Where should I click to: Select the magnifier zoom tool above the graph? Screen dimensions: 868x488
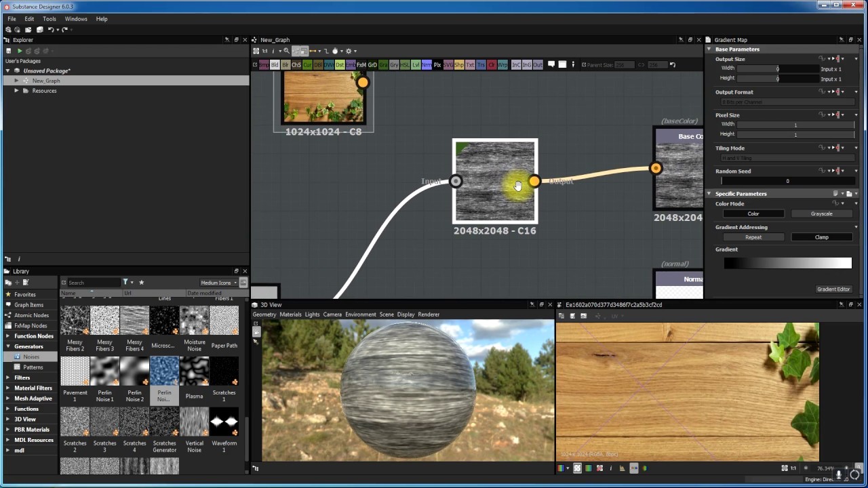[286, 51]
